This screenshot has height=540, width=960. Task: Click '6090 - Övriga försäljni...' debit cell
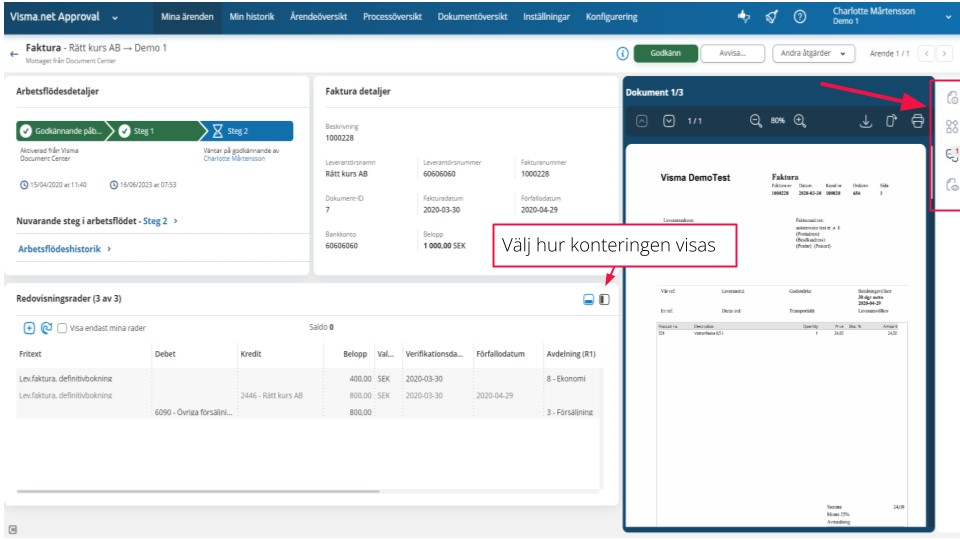tap(193, 413)
